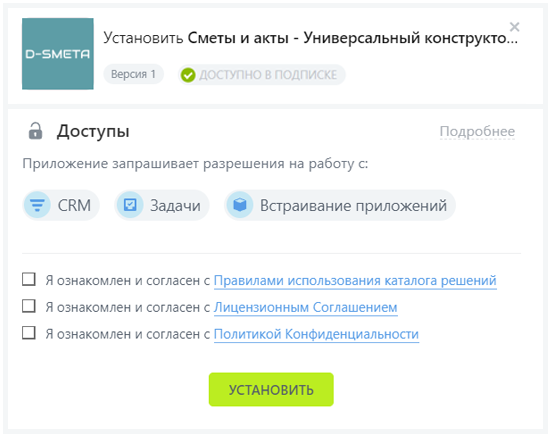Select the Задачи permission label
The image size is (551, 437).
[x=175, y=206]
